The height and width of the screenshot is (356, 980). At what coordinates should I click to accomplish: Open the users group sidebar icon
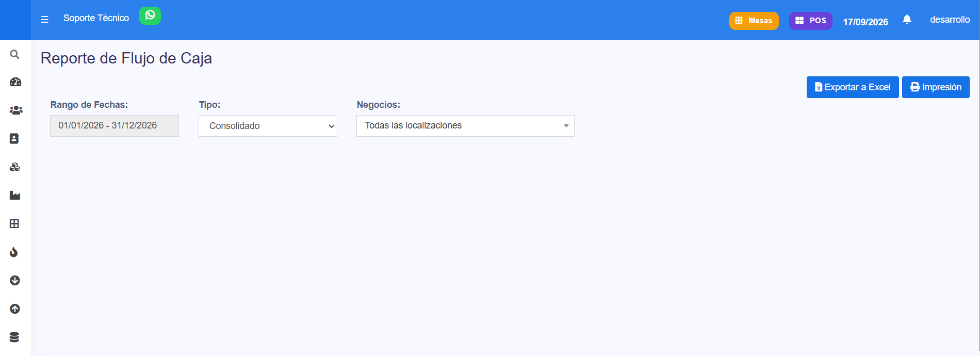click(x=16, y=110)
